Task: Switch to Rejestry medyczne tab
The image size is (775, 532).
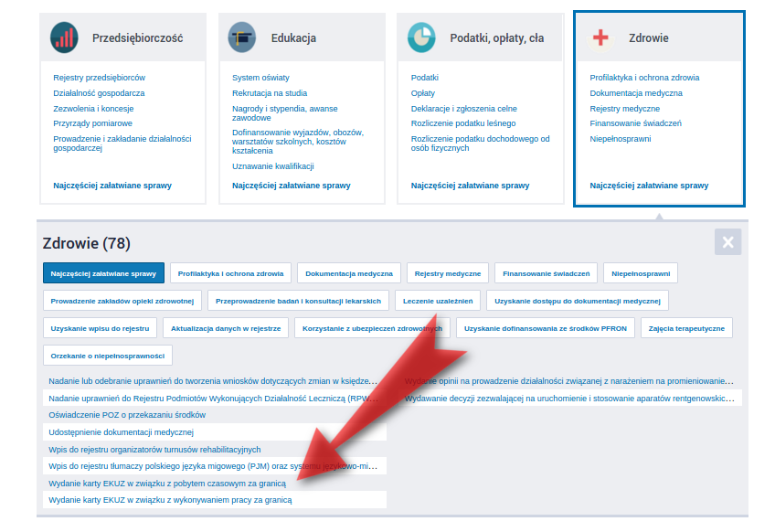Action: [448, 273]
